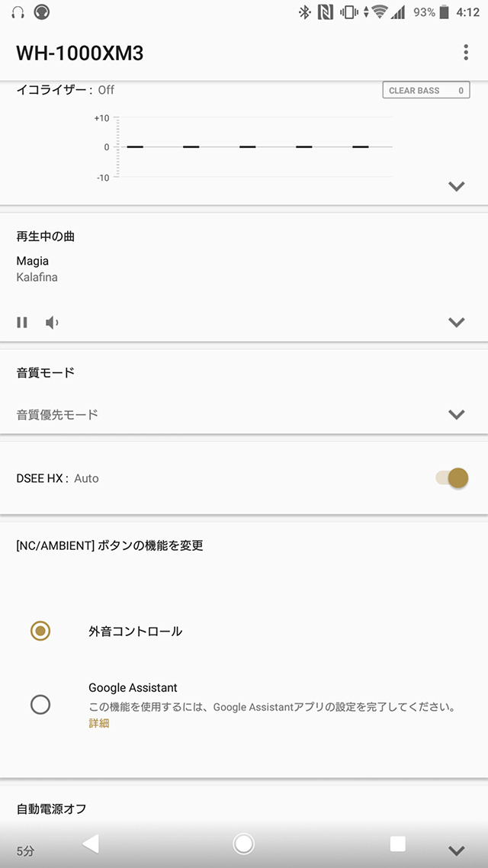Tap the Bluetooth status bar icon
Image resolution: width=488 pixels, height=868 pixels.
pyautogui.click(x=304, y=12)
